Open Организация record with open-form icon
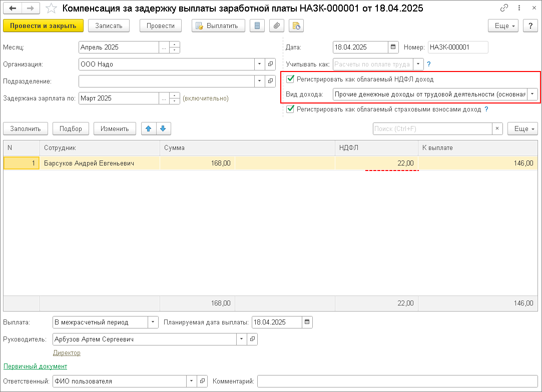542x392 pixels. click(x=270, y=64)
